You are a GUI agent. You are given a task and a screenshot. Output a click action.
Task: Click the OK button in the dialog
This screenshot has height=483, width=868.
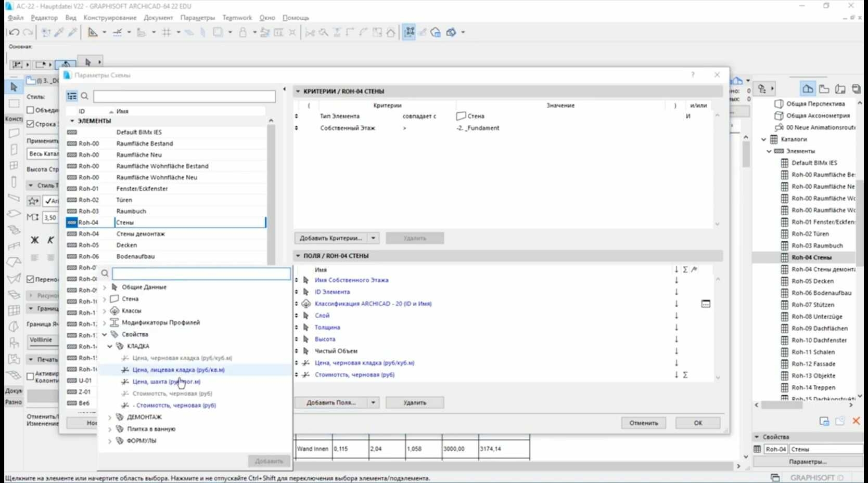[x=698, y=423]
